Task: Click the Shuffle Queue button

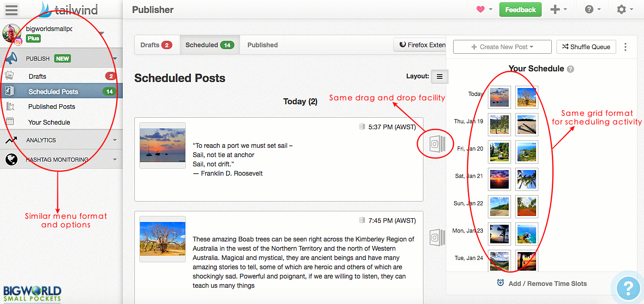Action: pyautogui.click(x=586, y=47)
